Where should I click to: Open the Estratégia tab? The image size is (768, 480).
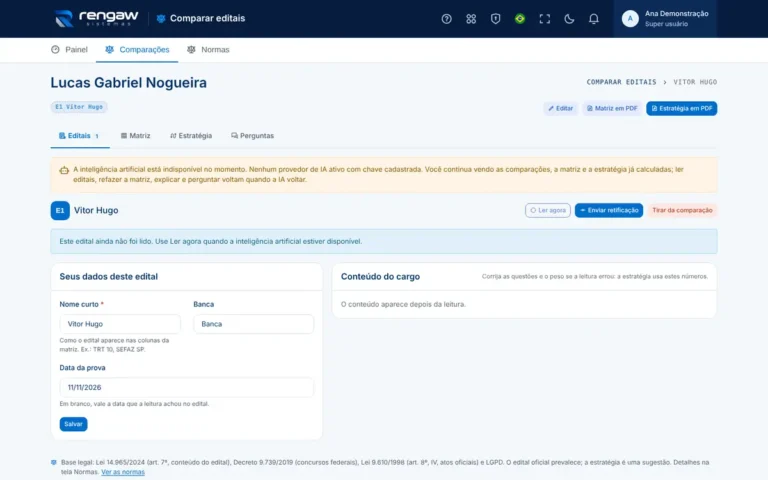(x=191, y=136)
